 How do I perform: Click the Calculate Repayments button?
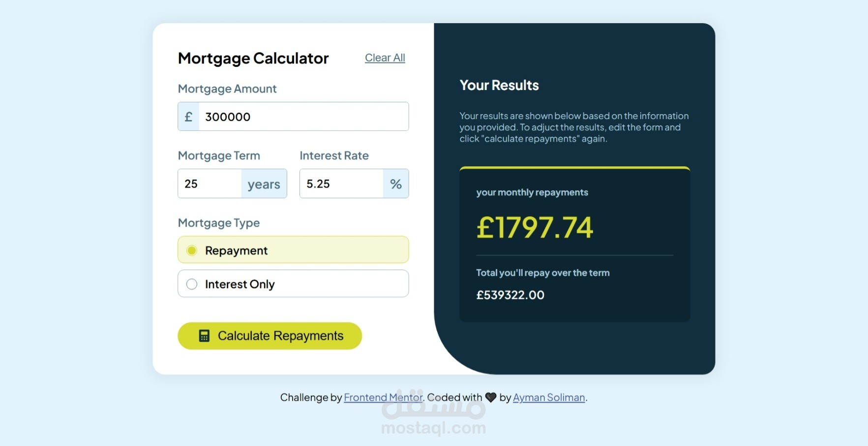pyautogui.click(x=270, y=336)
